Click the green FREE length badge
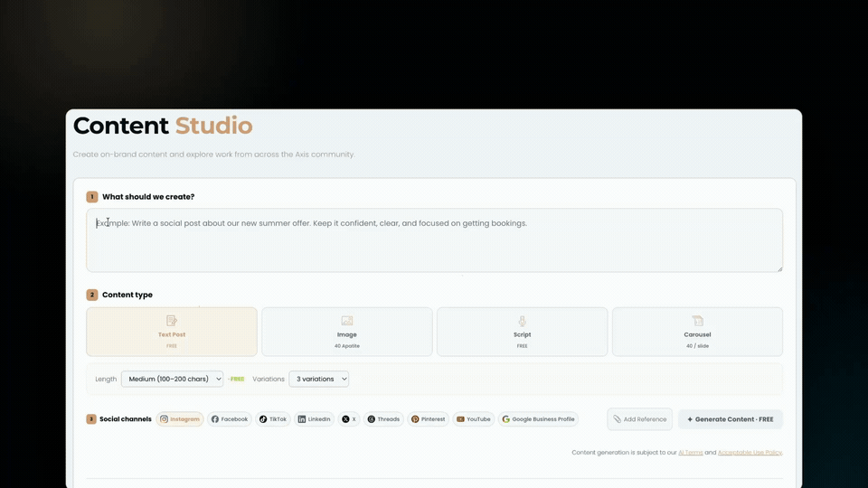This screenshot has height=488, width=868. coord(236,379)
